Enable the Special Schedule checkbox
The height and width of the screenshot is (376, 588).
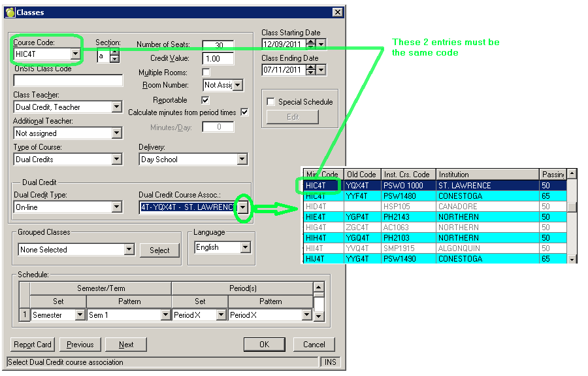[271, 102]
